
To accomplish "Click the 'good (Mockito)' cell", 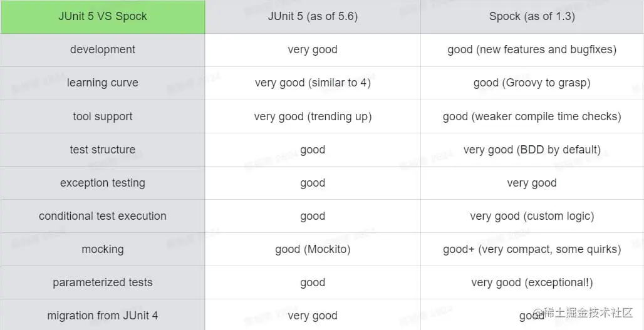I will pyautogui.click(x=313, y=250).
